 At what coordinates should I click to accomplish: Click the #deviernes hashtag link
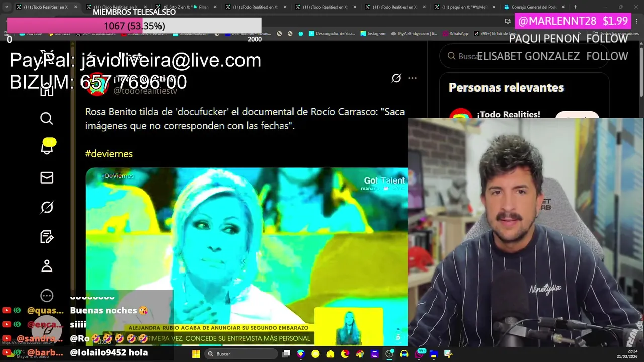[109, 154]
